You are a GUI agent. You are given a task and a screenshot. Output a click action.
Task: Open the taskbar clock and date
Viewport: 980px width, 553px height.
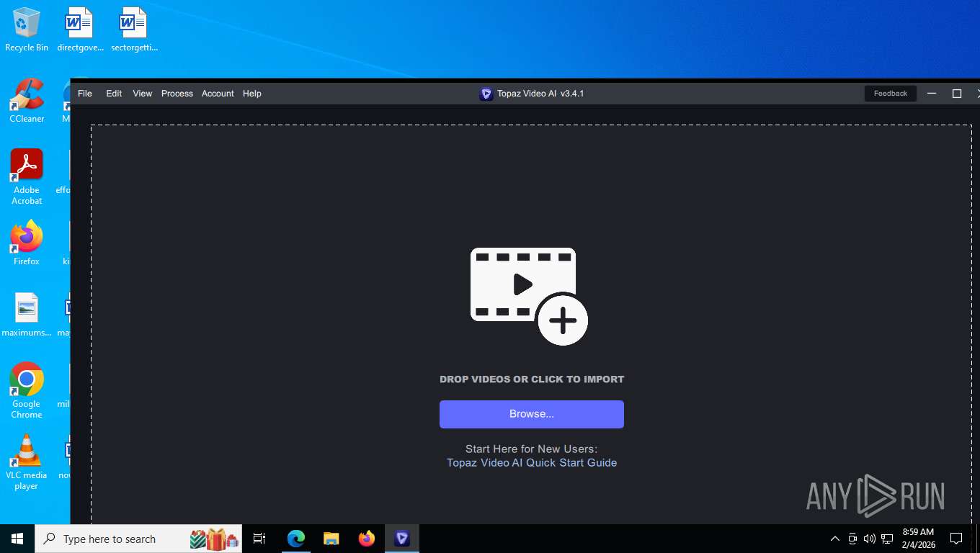coord(918,539)
